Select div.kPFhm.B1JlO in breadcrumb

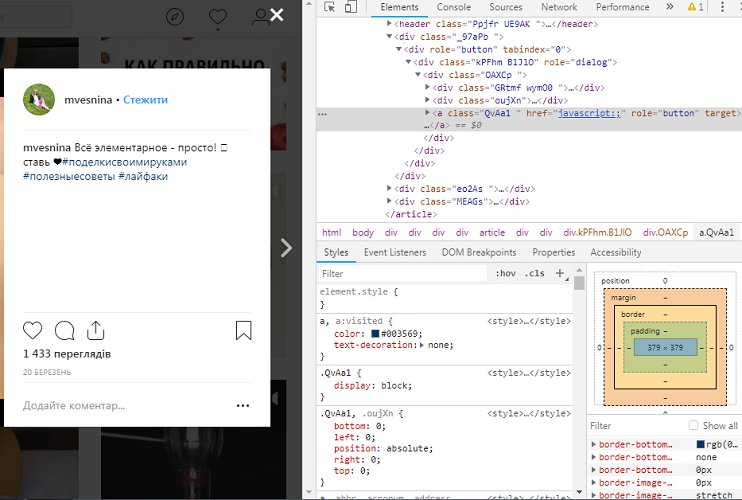(597, 232)
